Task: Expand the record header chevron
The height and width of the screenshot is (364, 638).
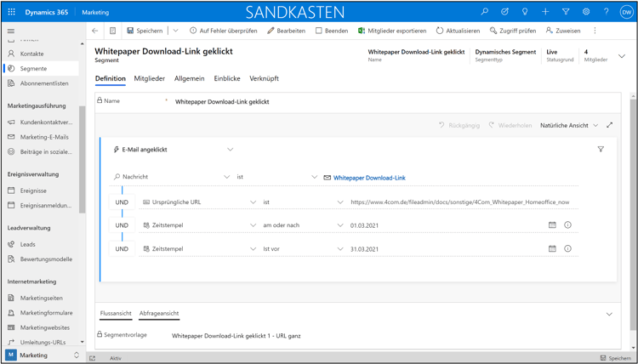Action: (x=622, y=56)
